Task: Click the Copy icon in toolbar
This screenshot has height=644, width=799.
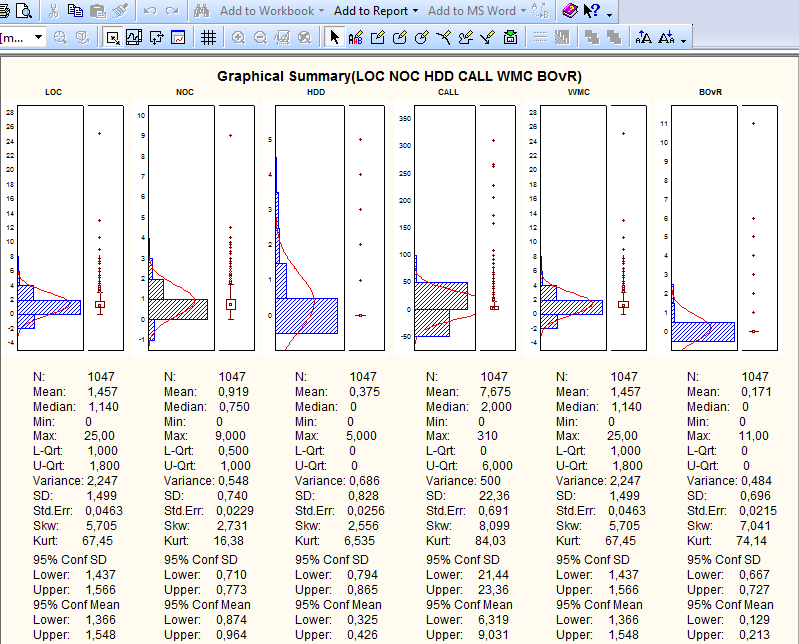Action: coord(75,11)
